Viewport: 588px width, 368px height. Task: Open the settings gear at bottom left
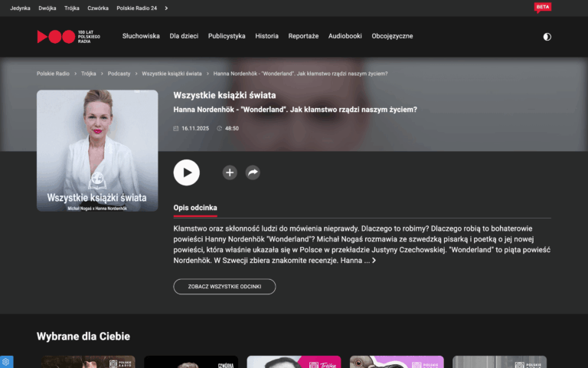6,362
